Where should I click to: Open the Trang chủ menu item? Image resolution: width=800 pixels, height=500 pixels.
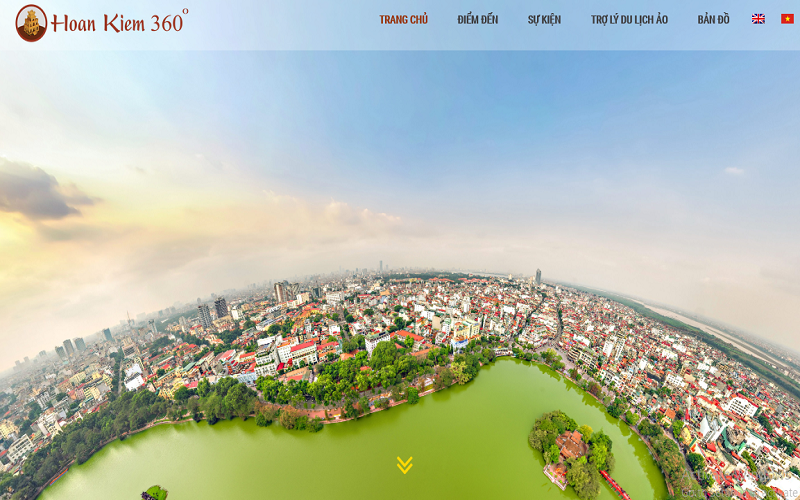[403, 19]
